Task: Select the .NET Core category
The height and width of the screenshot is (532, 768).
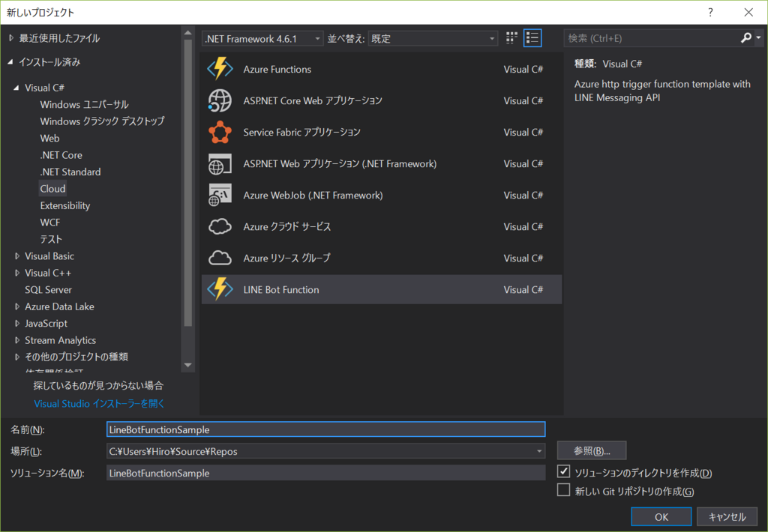Action: (x=61, y=155)
